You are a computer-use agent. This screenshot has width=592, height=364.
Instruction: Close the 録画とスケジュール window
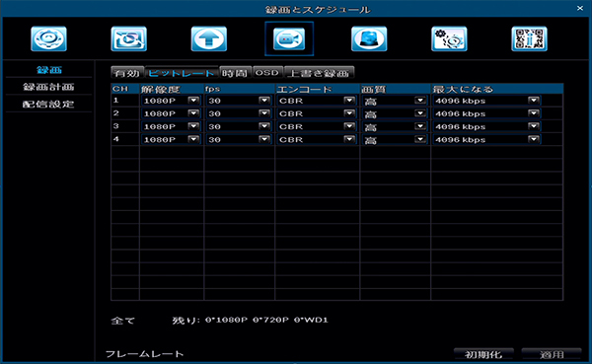(x=580, y=8)
